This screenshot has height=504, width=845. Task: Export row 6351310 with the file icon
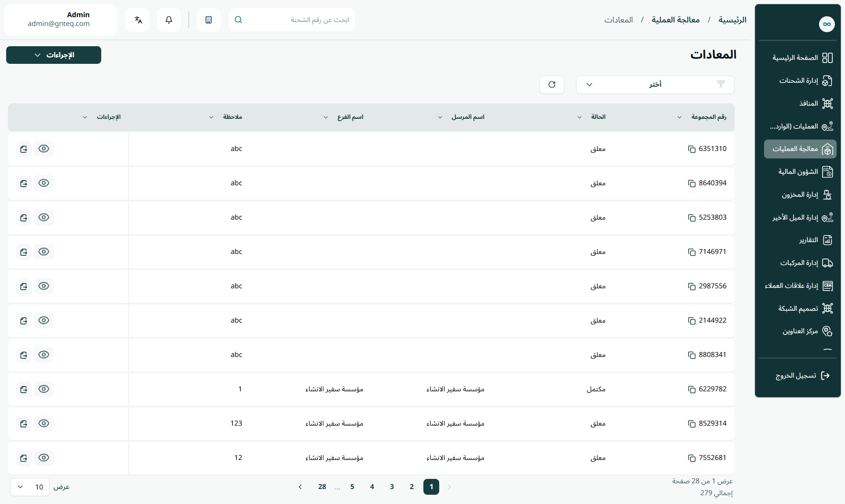click(24, 149)
